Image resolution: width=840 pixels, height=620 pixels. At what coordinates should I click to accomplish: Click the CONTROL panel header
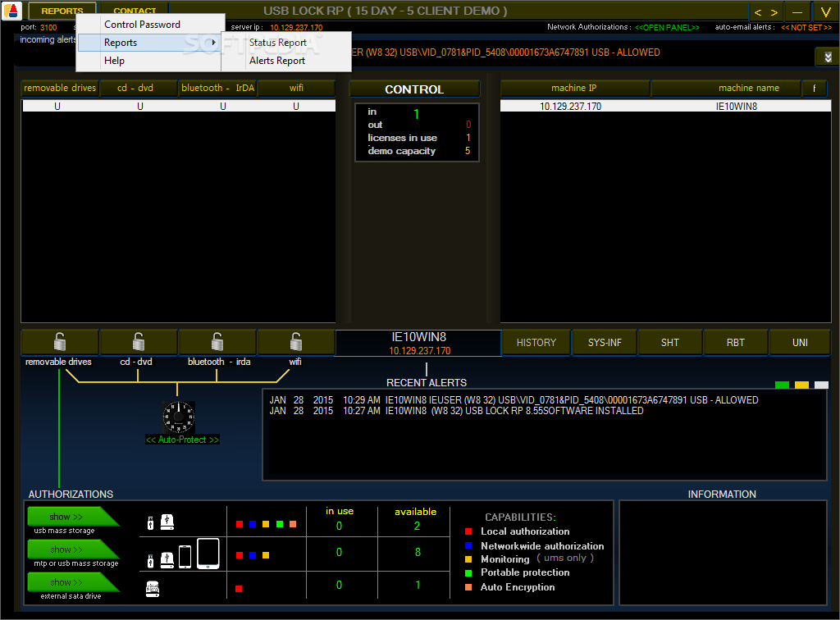coord(414,89)
